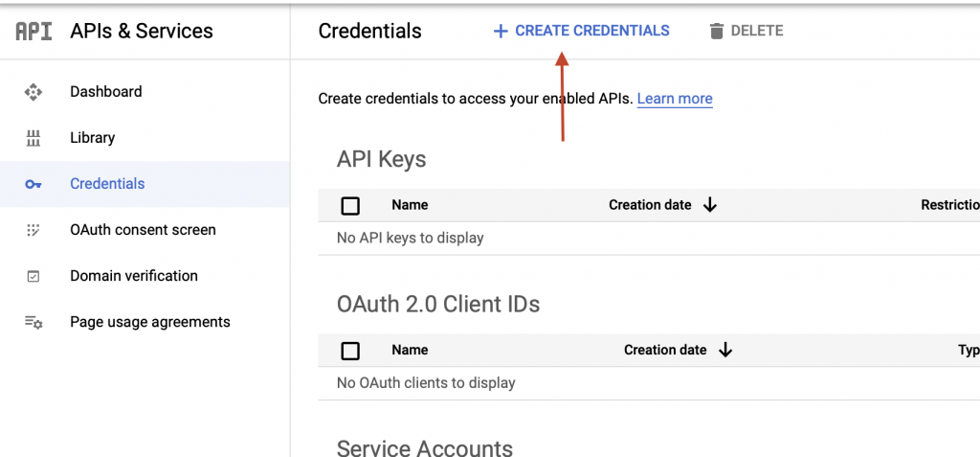980x457 pixels.
Task: Click the Dashboard diamond icon
Action: [33, 92]
